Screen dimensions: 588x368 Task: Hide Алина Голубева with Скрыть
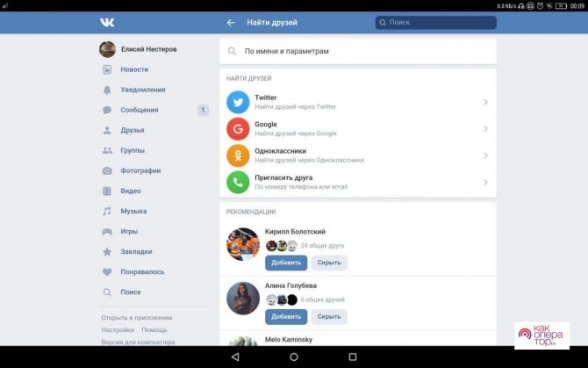click(329, 316)
